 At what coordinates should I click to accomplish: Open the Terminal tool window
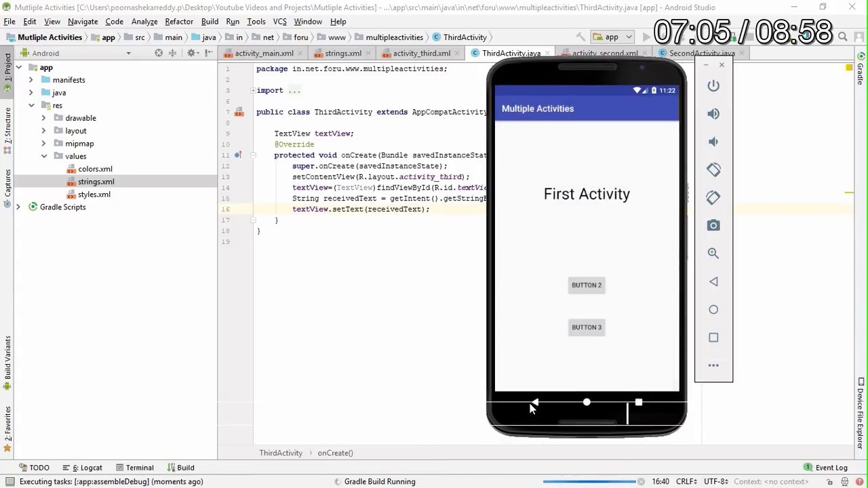pos(134,468)
